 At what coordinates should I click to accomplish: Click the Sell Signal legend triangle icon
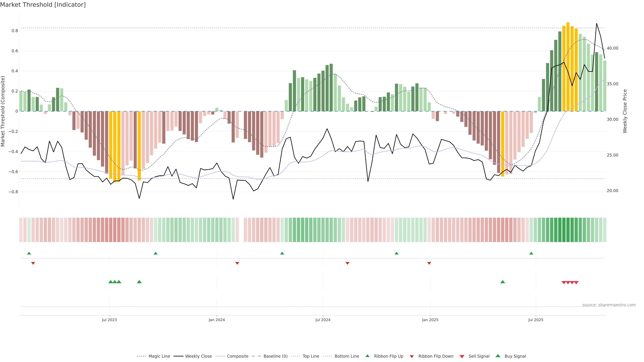[462, 356]
